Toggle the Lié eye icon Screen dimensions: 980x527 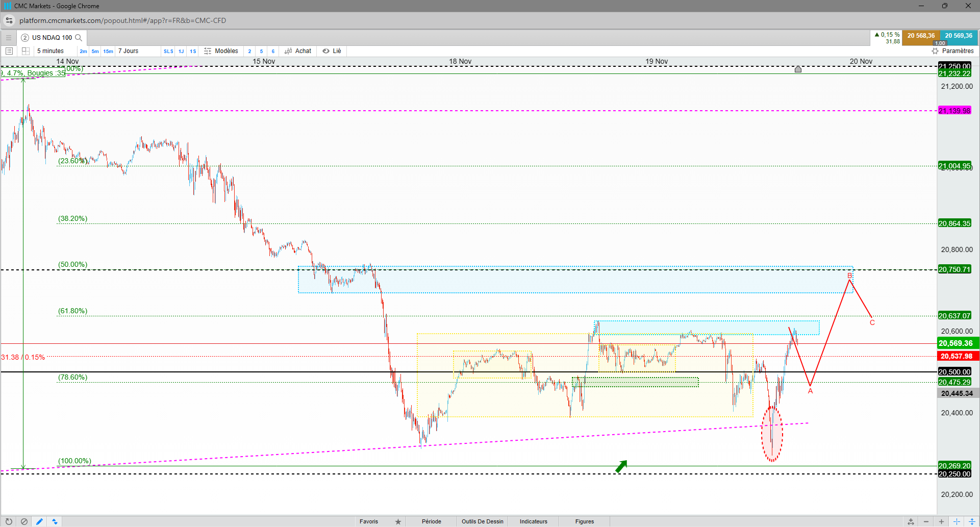click(x=326, y=51)
